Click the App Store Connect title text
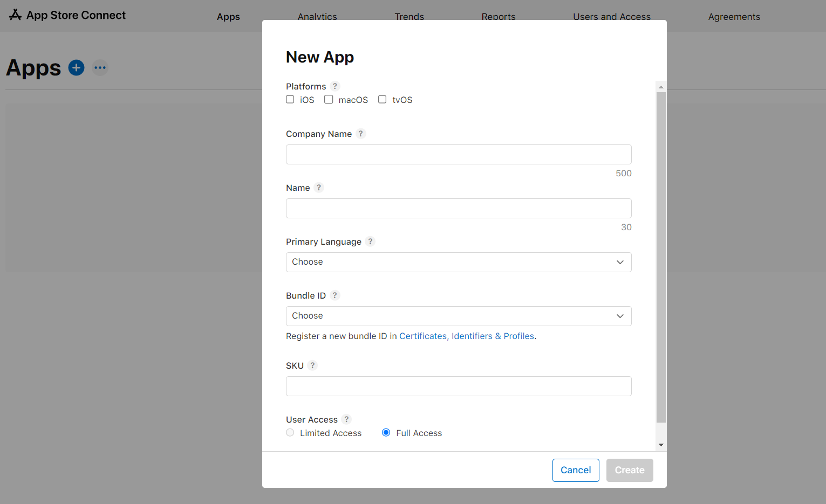The image size is (826, 504). click(76, 15)
